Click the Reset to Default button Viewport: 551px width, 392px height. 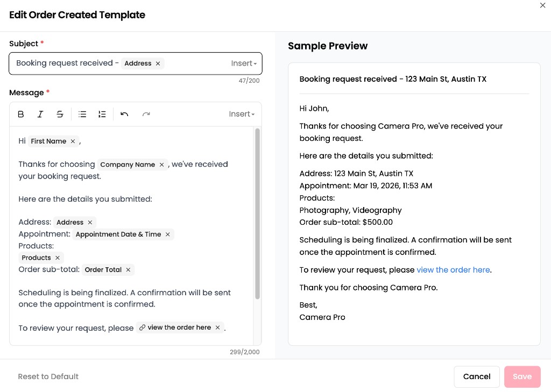coord(48,376)
